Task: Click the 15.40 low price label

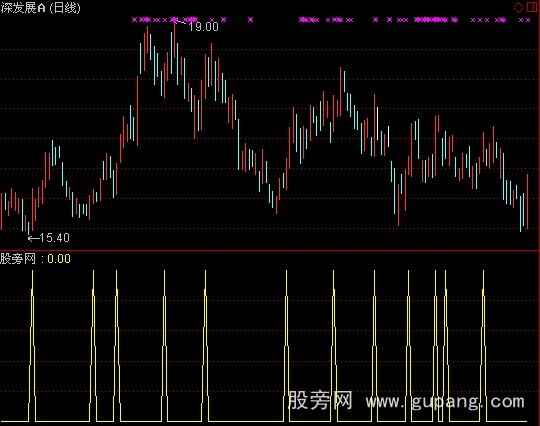Action: point(54,238)
